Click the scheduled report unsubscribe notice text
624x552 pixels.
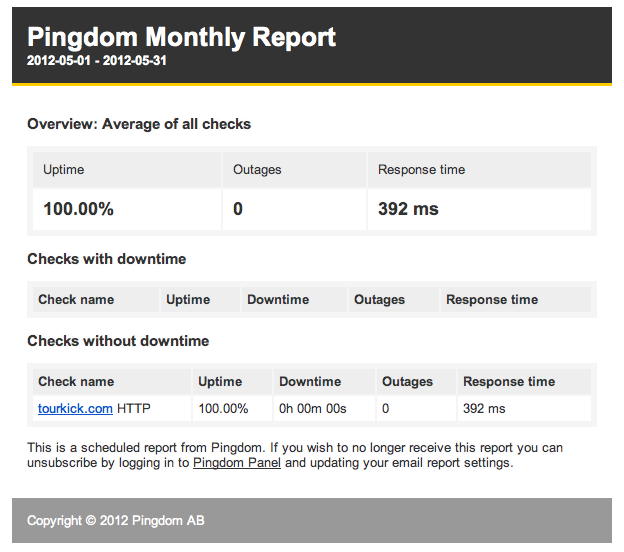tap(295, 455)
